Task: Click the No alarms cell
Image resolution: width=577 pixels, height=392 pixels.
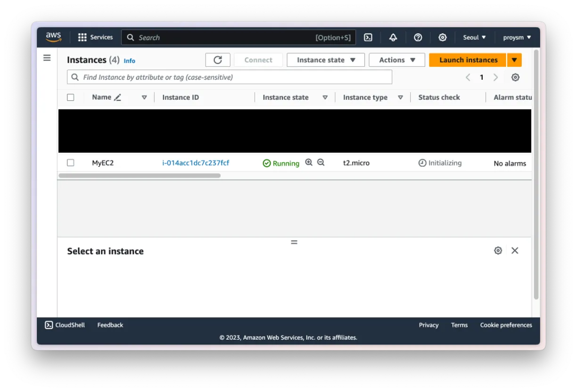Action: (x=510, y=163)
